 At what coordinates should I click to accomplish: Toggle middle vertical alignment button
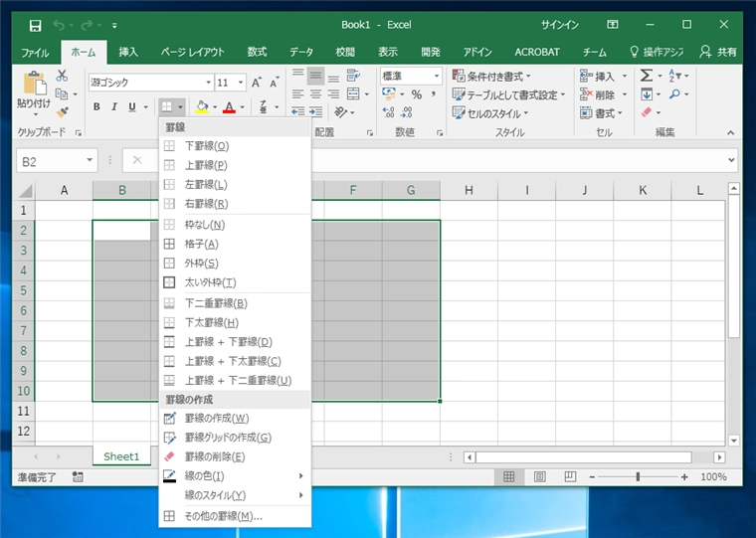(x=315, y=76)
